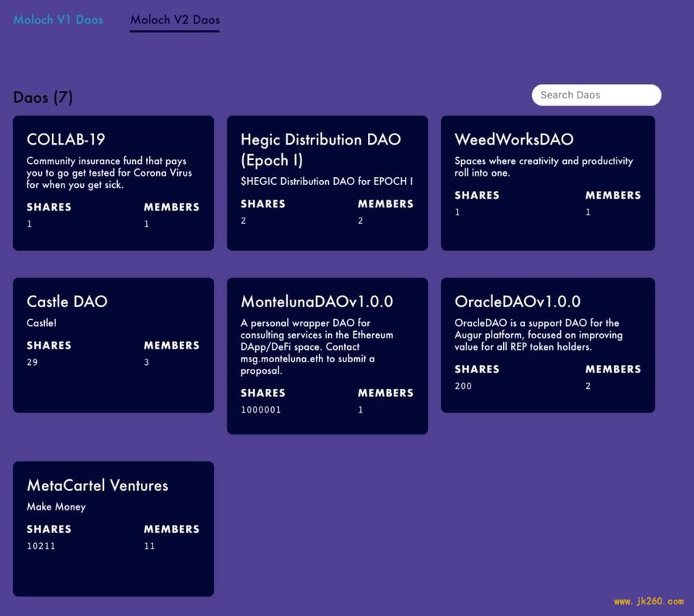Open the WeedWorksDAO card
Image resolution: width=694 pixels, height=616 pixels.
pos(548,183)
